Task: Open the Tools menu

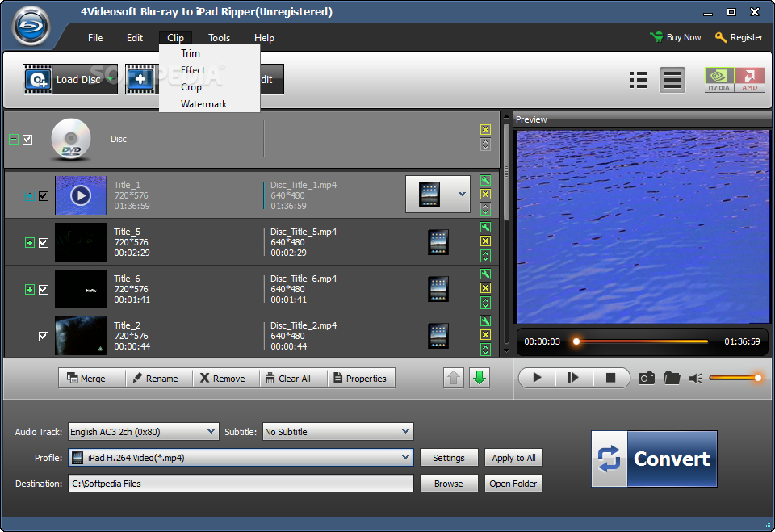Action: (219, 38)
